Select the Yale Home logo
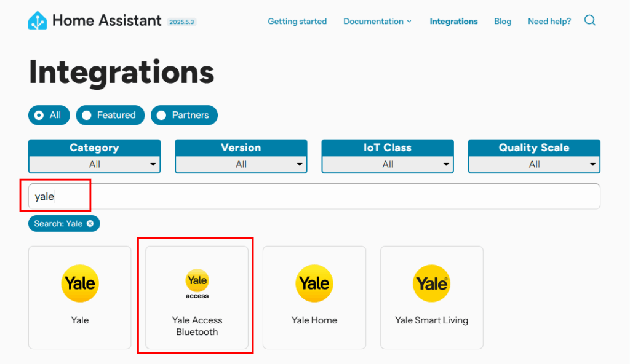 (314, 283)
